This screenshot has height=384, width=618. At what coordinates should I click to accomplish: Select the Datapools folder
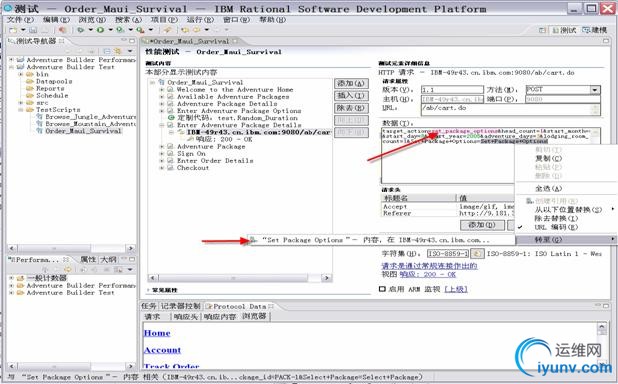[x=54, y=81]
